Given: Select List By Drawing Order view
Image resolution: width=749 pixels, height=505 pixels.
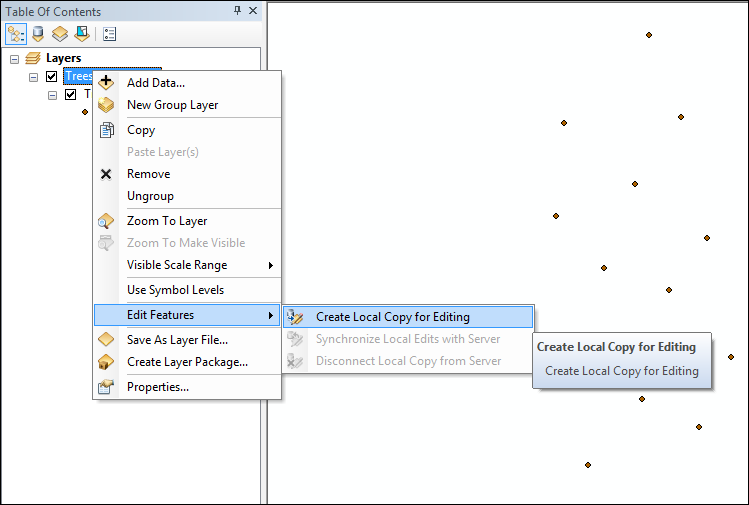Looking at the screenshot, I should [x=16, y=34].
